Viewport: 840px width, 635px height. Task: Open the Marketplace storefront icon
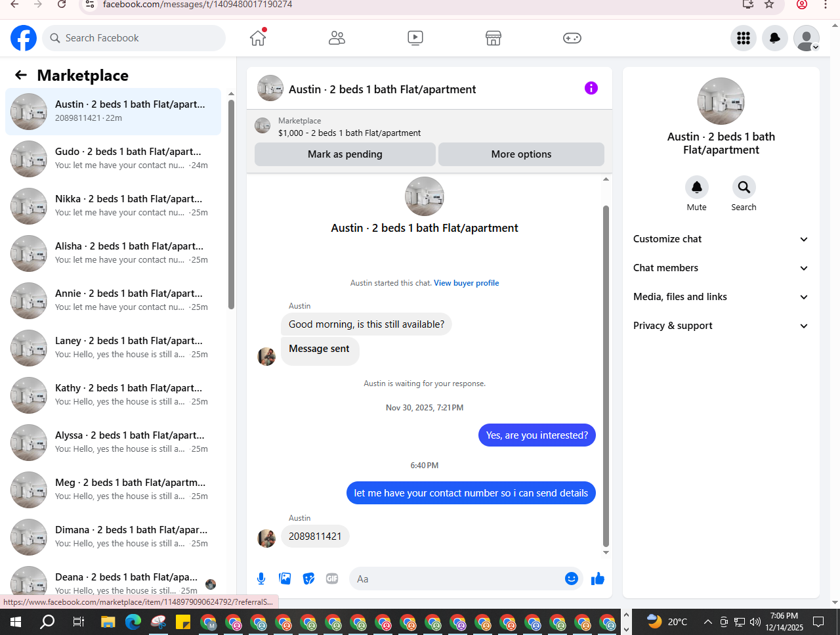pyautogui.click(x=493, y=38)
